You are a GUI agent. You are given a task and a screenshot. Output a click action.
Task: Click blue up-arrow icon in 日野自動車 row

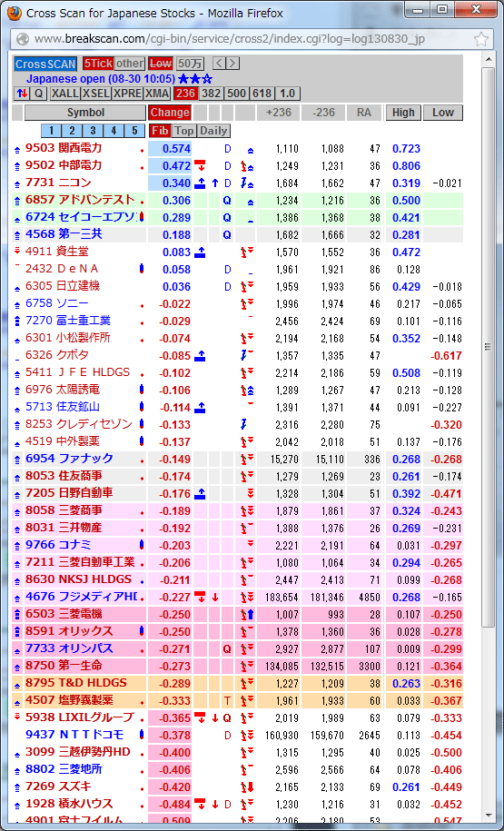pyautogui.click(x=200, y=493)
